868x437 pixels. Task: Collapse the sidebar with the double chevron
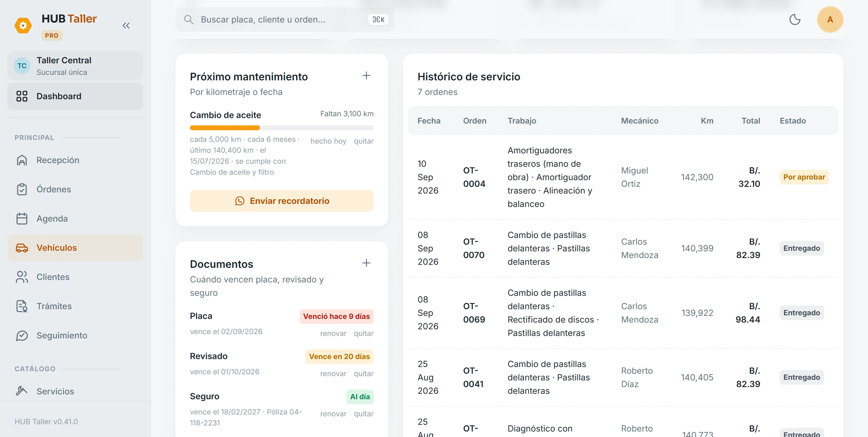pyautogui.click(x=126, y=26)
